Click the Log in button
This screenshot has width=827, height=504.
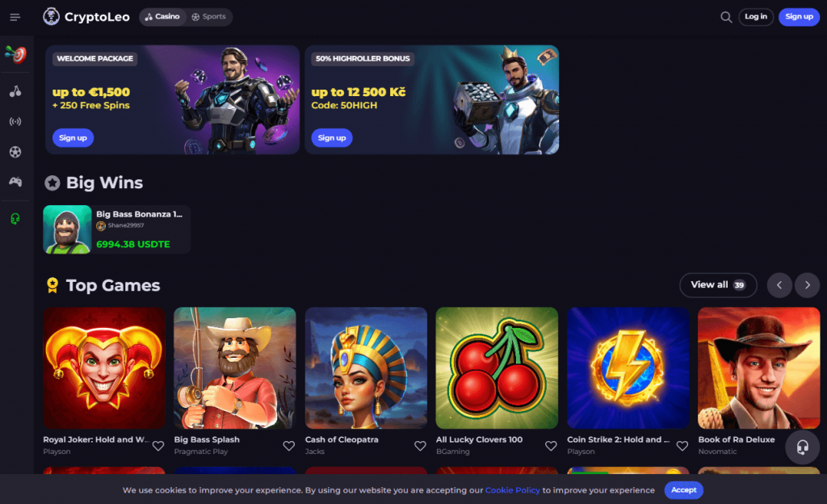click(756, 17)
